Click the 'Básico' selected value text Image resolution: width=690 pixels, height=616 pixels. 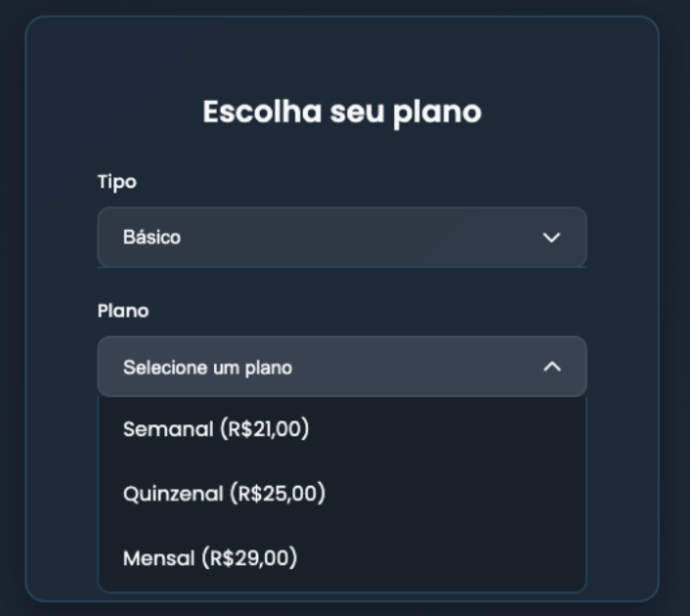click(x=151, y=238)
